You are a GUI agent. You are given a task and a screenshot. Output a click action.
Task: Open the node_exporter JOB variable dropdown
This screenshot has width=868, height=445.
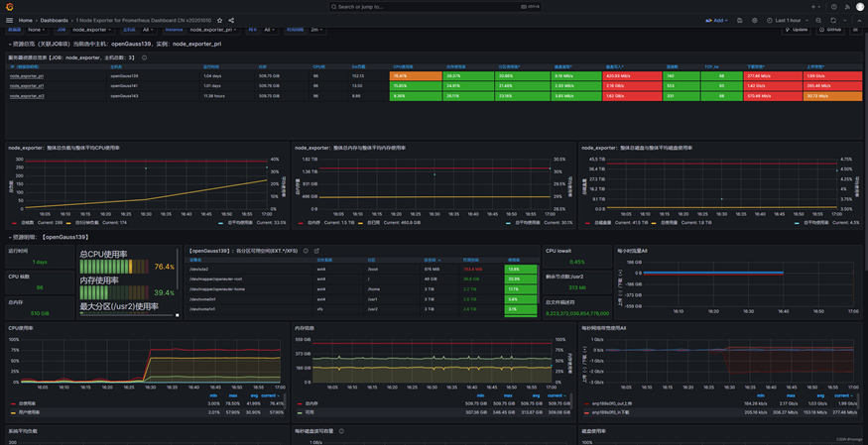pos(92,30)
